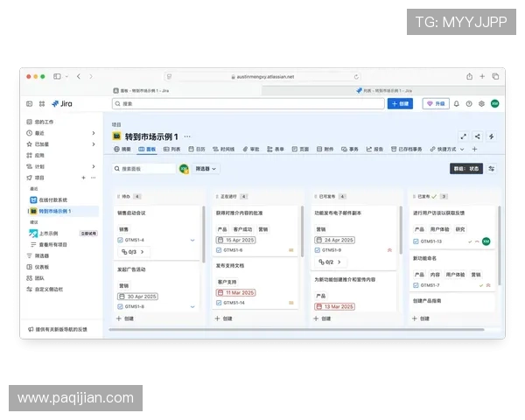Open Jira settings gear icon

[x=481, y=104]
